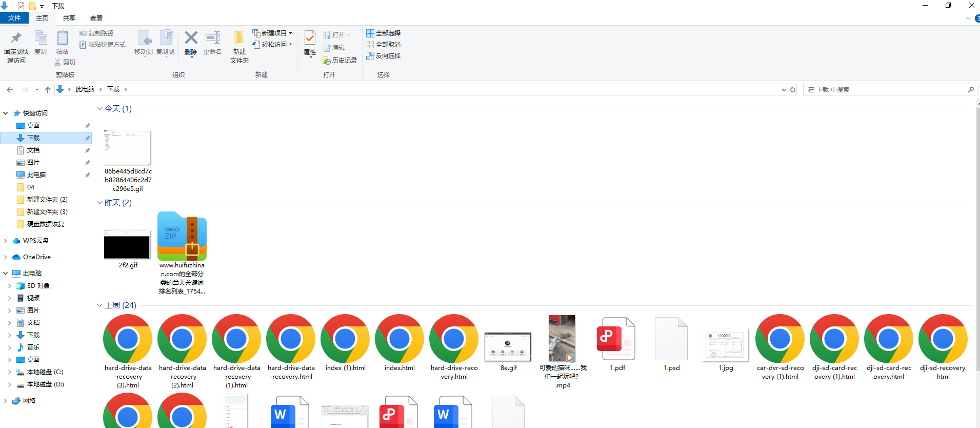
Task: Click the Pin to Quick Access icon
Action: (x=16, y=38)
